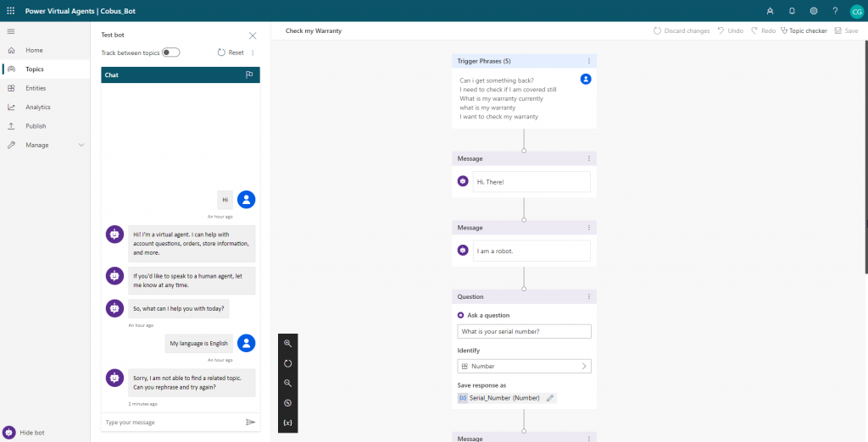Focus the Type your message field
This screenshot has height=442, width=868.
(173, 422)
